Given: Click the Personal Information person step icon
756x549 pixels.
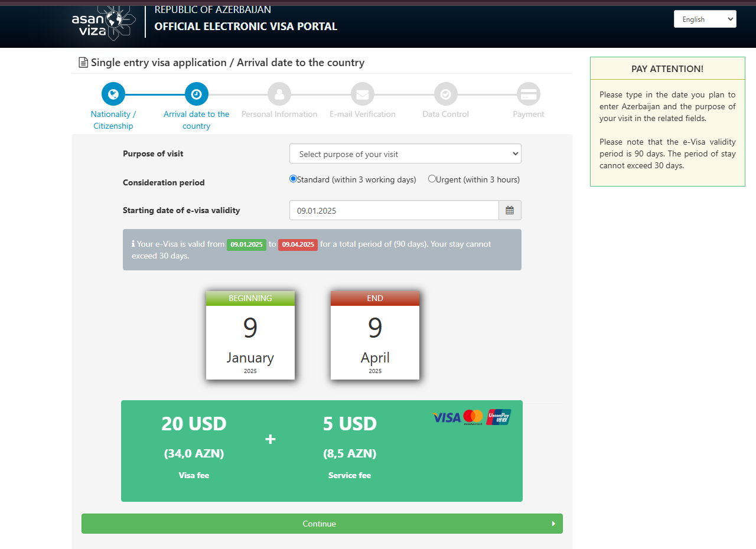Looking at the screenshot, I should coord(279,94).
